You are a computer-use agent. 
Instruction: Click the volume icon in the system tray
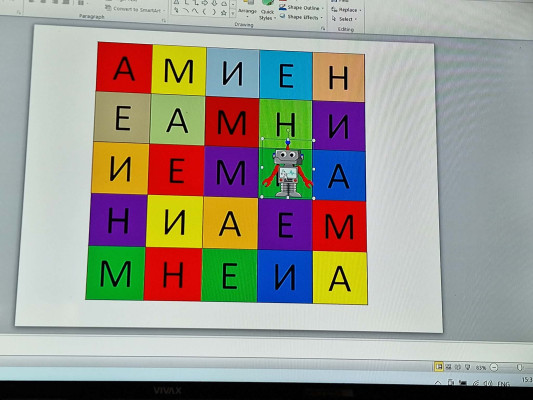[488, 383]
